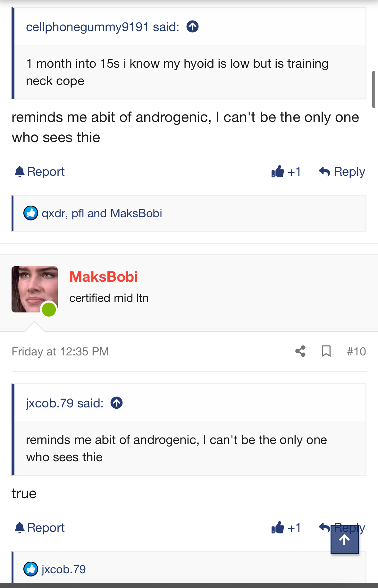378x588 pixels.
Task: Click the page scrollbar thumb
Action: (374, 90)
